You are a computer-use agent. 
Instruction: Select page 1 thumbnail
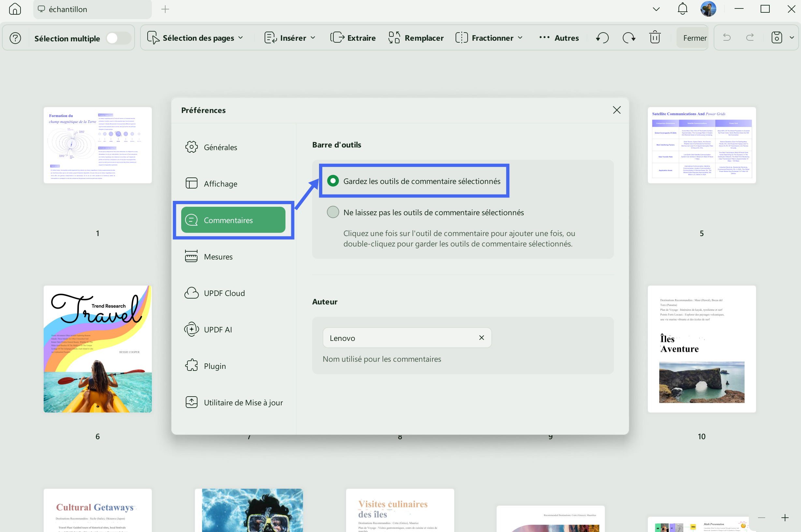click(x=98, y=145)
